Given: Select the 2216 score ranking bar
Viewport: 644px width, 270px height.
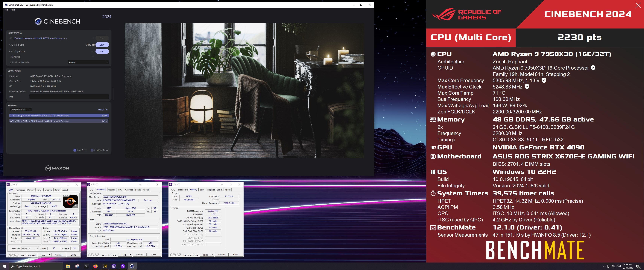Looking at the screenshot, I should pyautogui.click(x=59, y=121).
